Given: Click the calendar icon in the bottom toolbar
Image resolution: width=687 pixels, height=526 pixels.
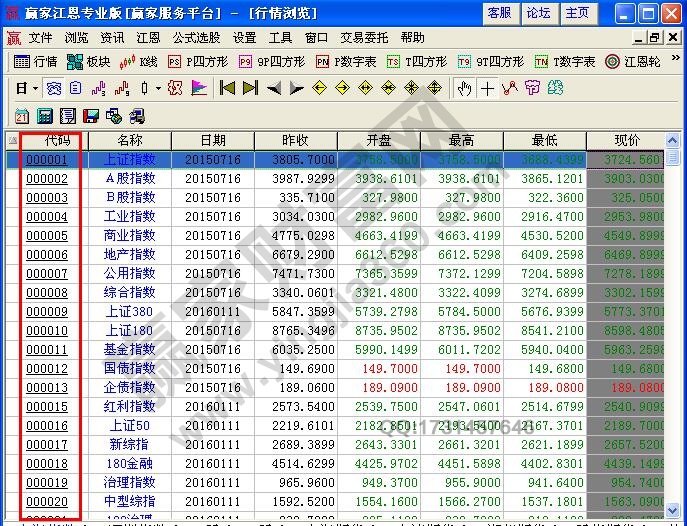Looking at the screenshot, I should coord(21,116).
